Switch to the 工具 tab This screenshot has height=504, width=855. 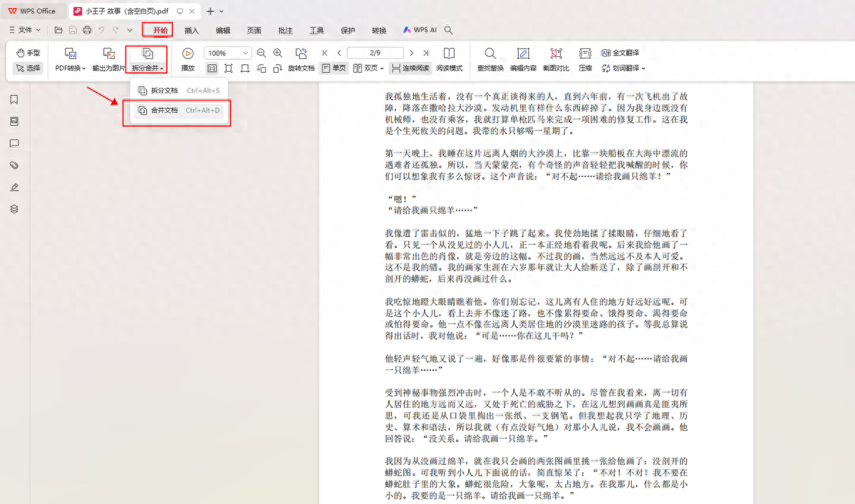click(317, 31)
